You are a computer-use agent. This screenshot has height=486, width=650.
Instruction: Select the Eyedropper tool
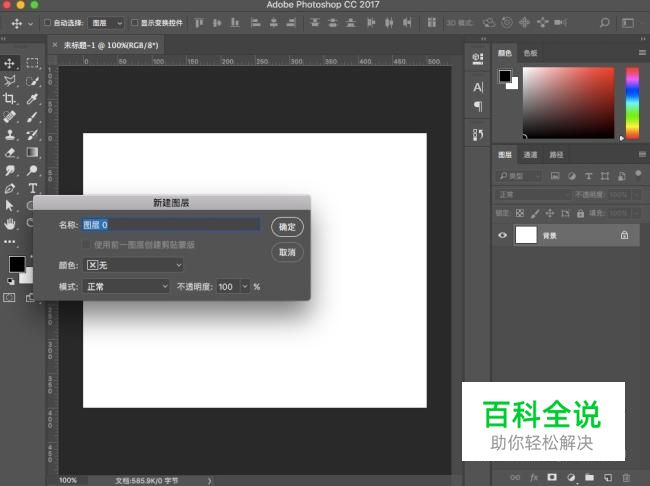pos(32,98)
